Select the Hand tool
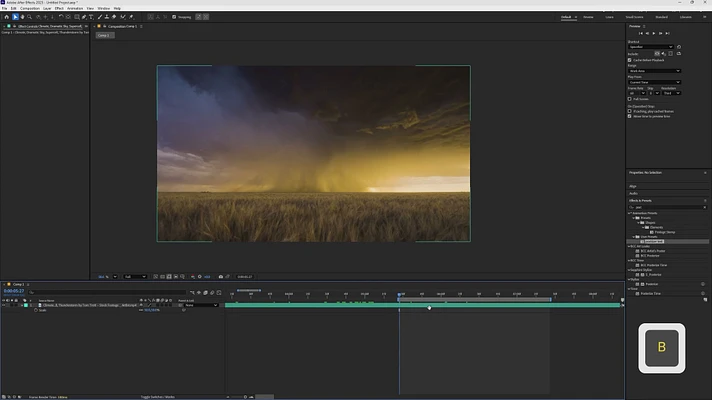This screenshot has width=712, height=400. point(22,17)
